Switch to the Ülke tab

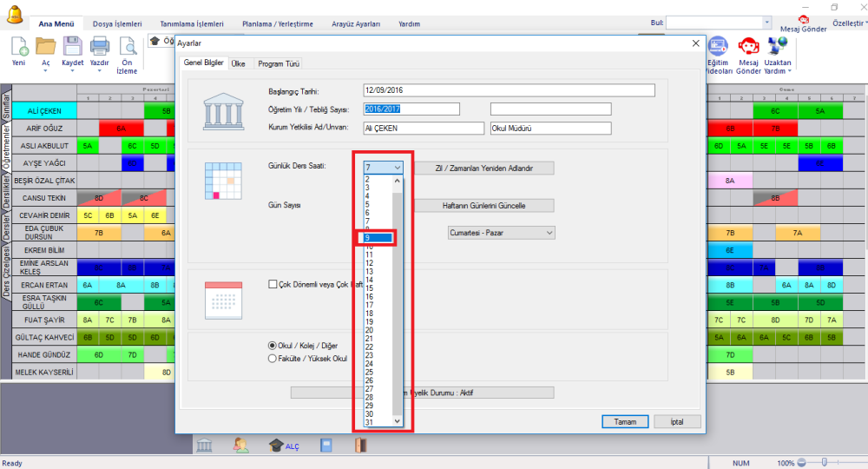pyautogui.click(x=238, y=63)
